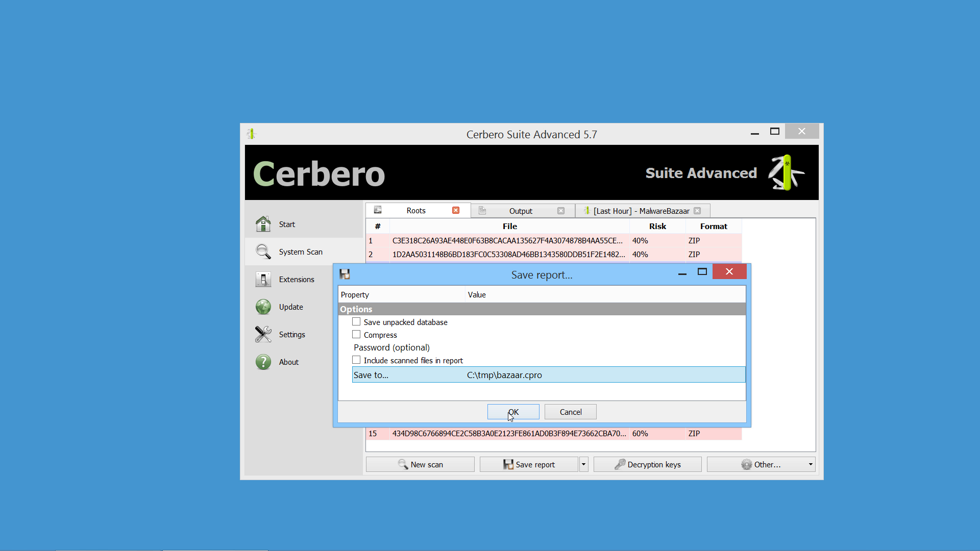Open the About section
Screen dimensions: 980x551
pyautogui.click(x=288, y=361)
